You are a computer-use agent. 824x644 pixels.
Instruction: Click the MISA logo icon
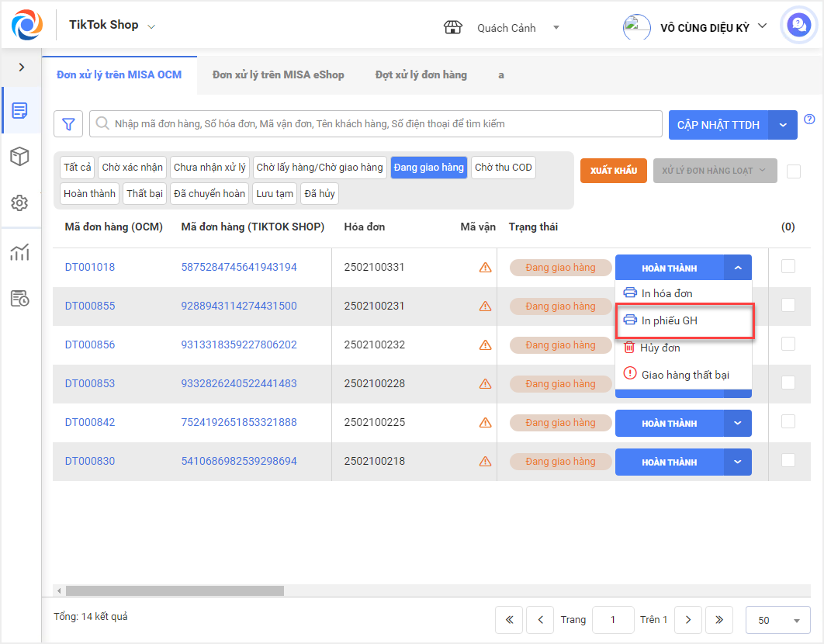coord(27,25)
